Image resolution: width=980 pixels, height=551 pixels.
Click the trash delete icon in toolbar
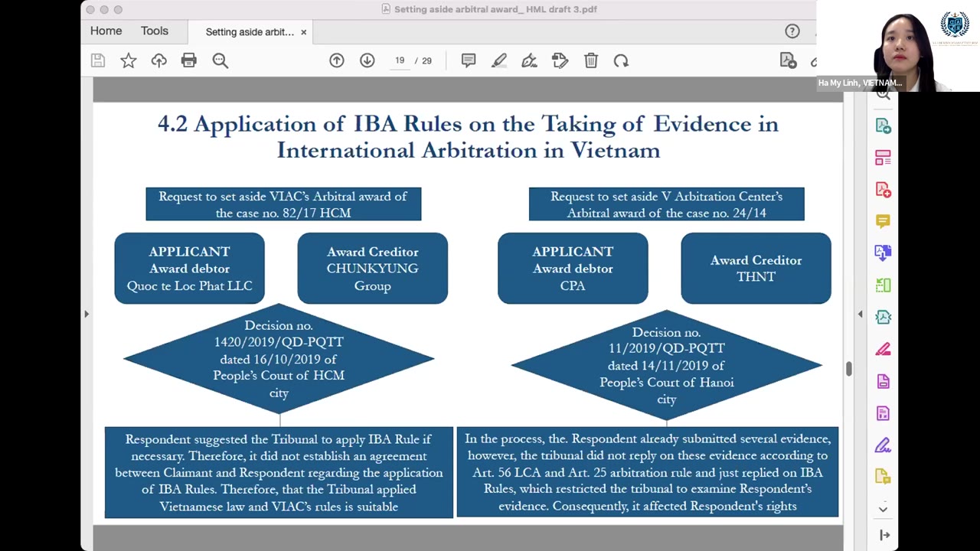[591, 60]
